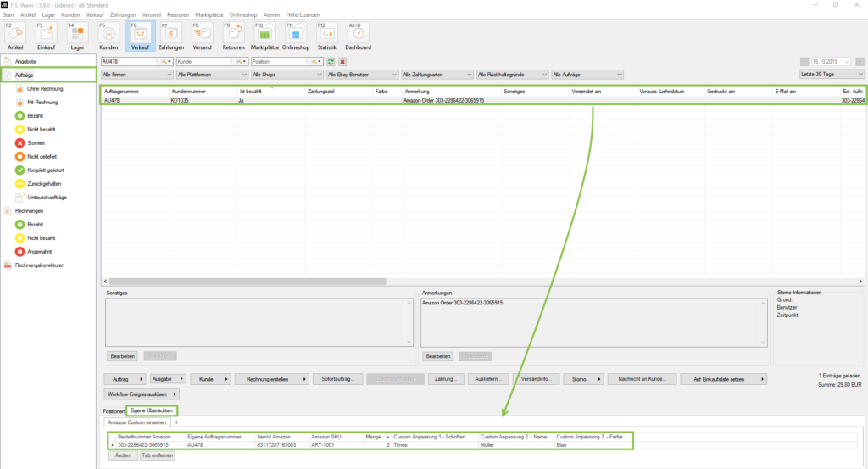The height and width of the screenshot is (469, 868).
Task: Open the Letzte 30 Tage period dropdown
Action: pyautogui.click(x=831, y=75)
